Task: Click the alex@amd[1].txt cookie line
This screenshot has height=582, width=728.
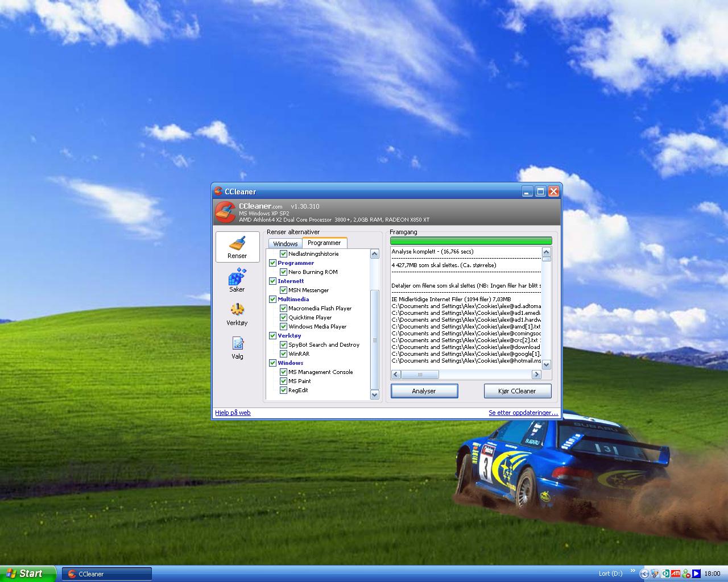Action: 466,326
